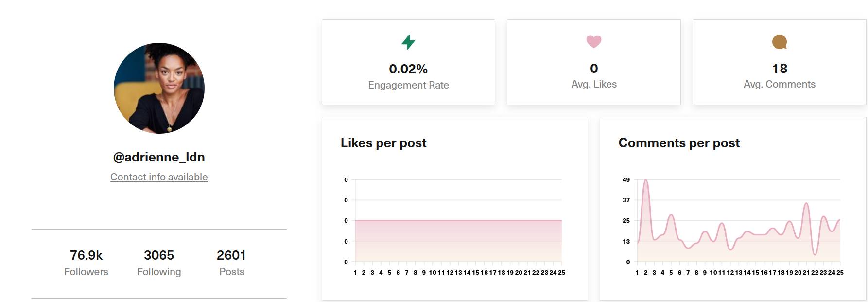Click the brown speech bubble comments icon
This screenshot has height=302, width=868.
click(x=780, y=42)
